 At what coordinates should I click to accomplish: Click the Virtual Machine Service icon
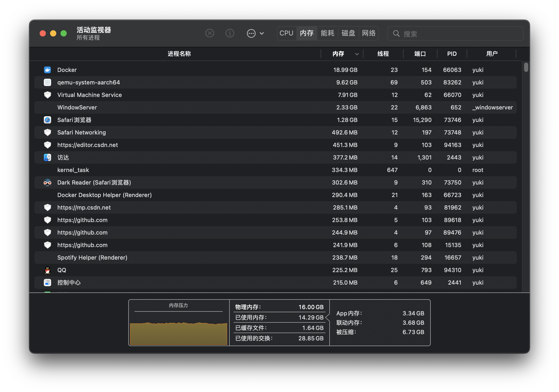coord(47,95)
